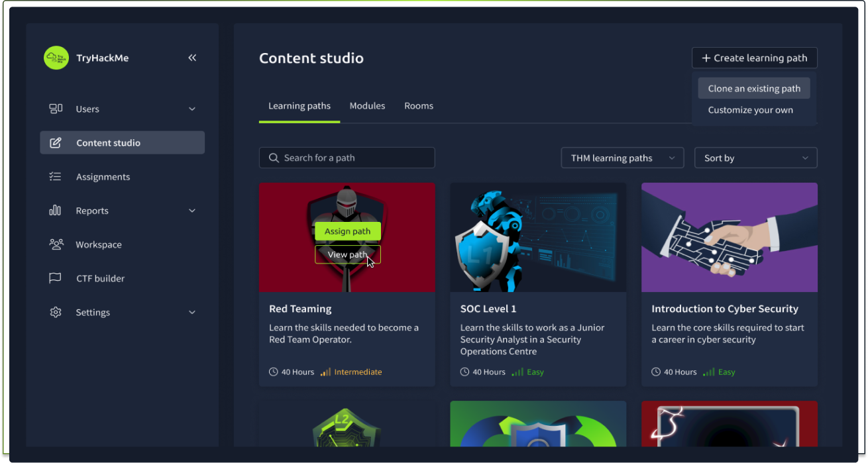Expand the Users section chevron
The height and width of the screenshot is (463, 868).
(x=192, y=109)
